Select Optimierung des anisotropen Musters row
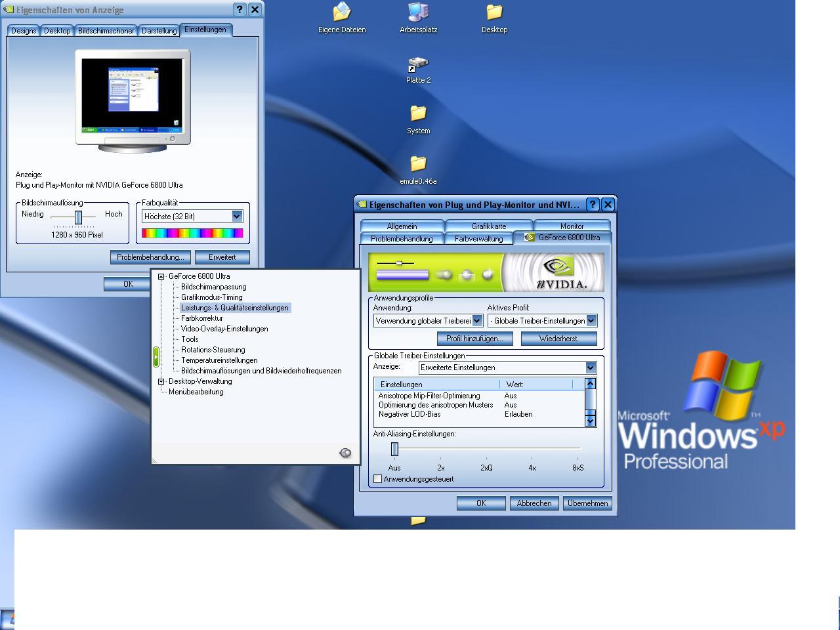The image size is (840, 630). coord(479,405)
